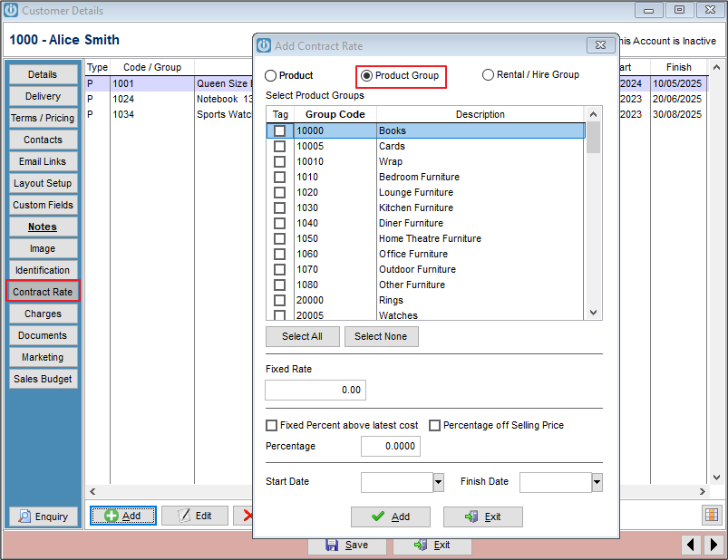Tag the 10005 Cards group checkbox
728x560 pixels.
tap(279, 146)
